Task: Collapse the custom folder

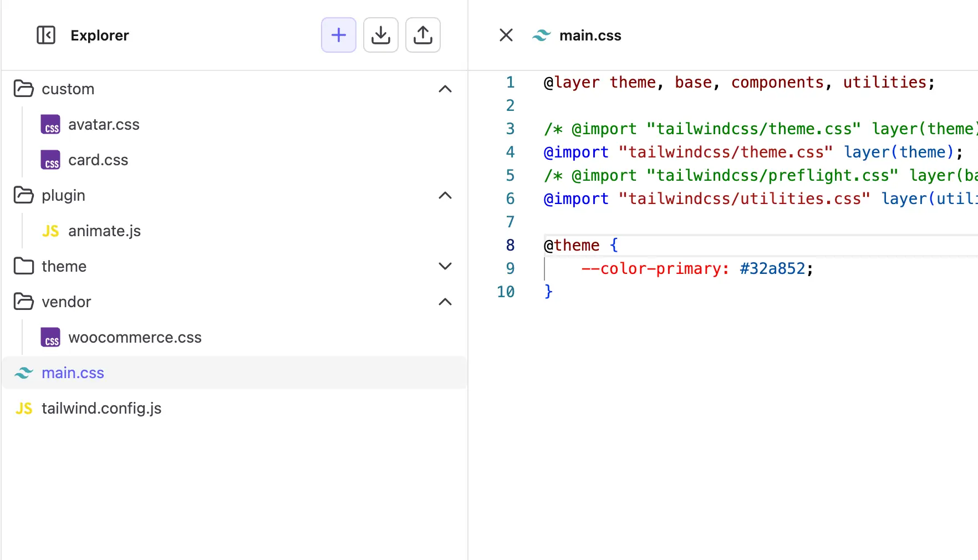Action: pyautogui.click(x=445, y=89)
